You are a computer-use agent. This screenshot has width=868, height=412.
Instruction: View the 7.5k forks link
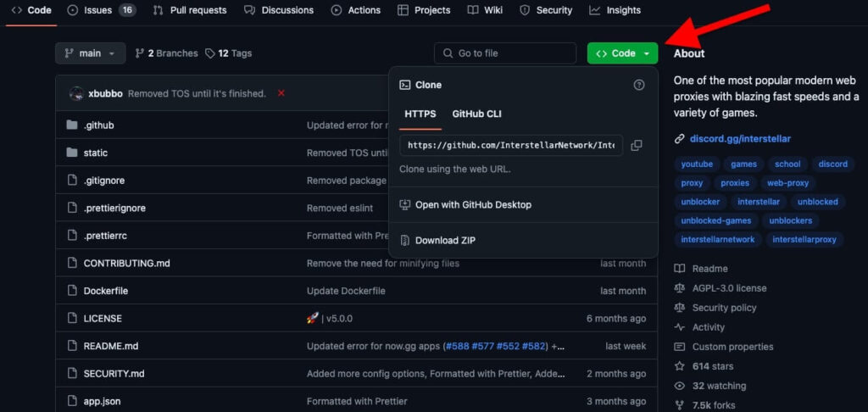pos(704,405)
